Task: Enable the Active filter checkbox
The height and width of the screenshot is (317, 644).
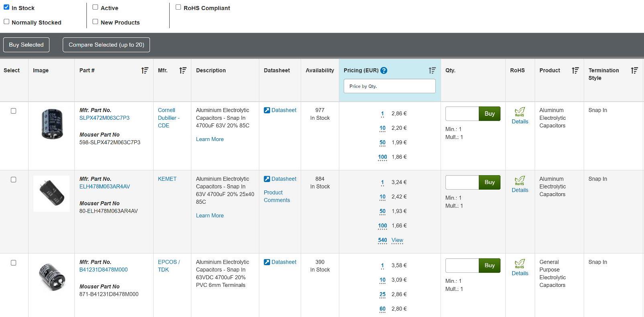Action: (95, 7)
